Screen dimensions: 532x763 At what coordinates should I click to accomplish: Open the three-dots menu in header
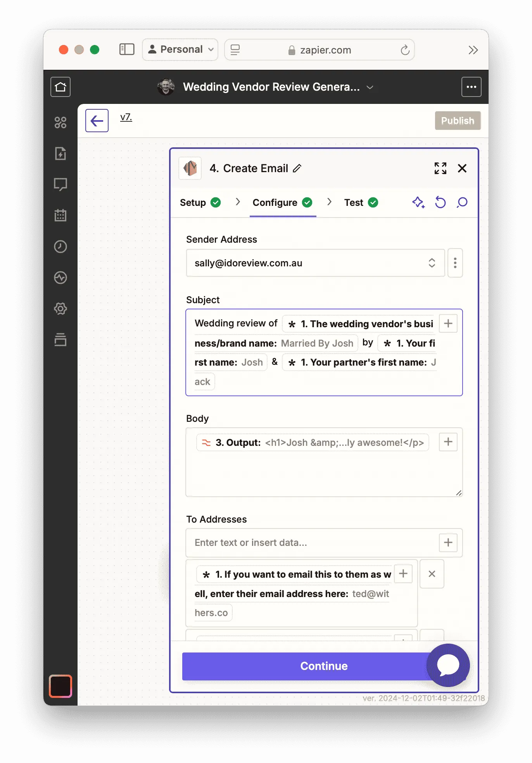(472, 86)
